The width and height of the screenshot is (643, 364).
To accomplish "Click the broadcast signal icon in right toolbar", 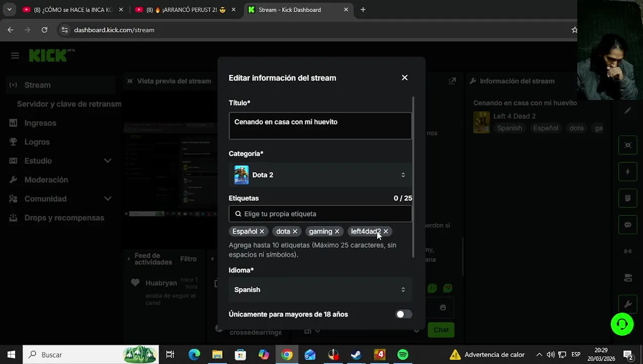I will 628,251.
